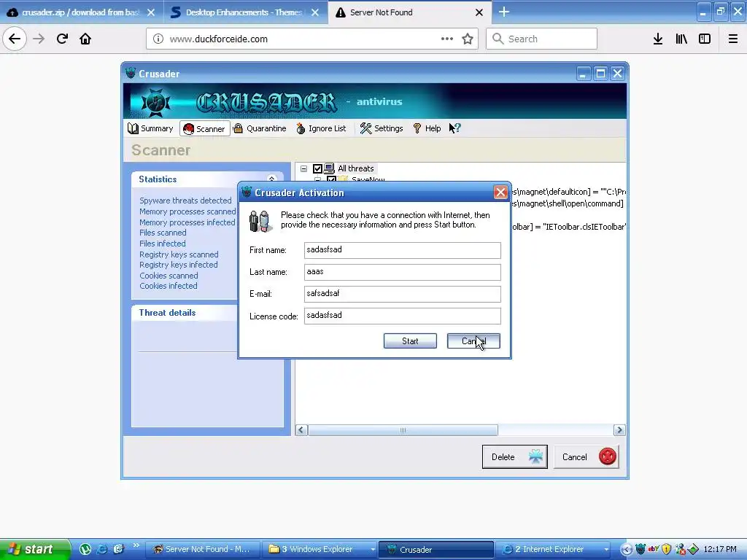Open the Firefox Library icon

(681, 39)
